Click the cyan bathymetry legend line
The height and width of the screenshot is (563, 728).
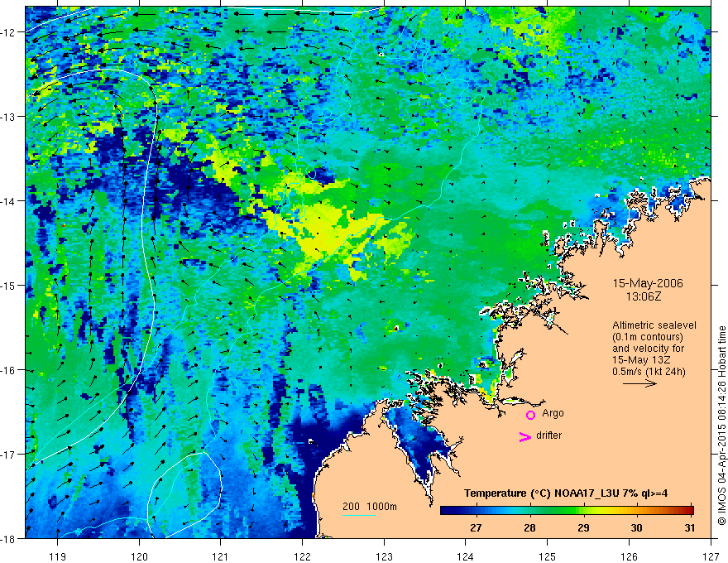click(359, 515)
